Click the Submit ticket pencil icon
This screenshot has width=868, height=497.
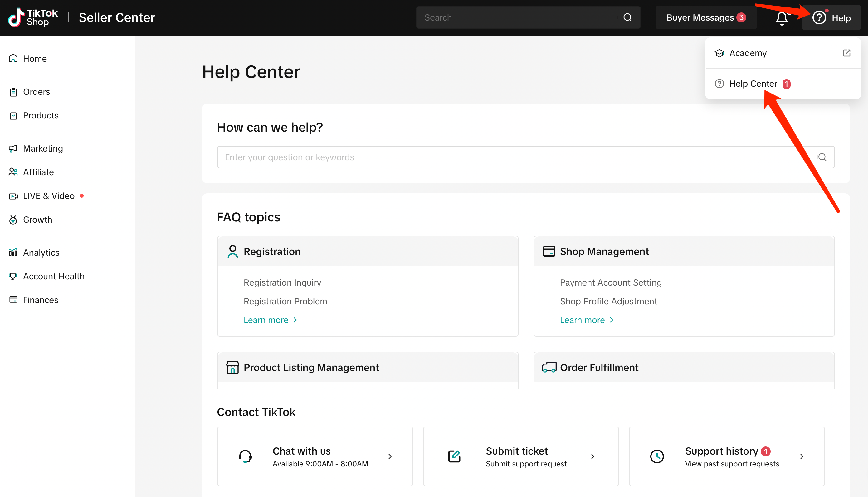pos(454,456)
